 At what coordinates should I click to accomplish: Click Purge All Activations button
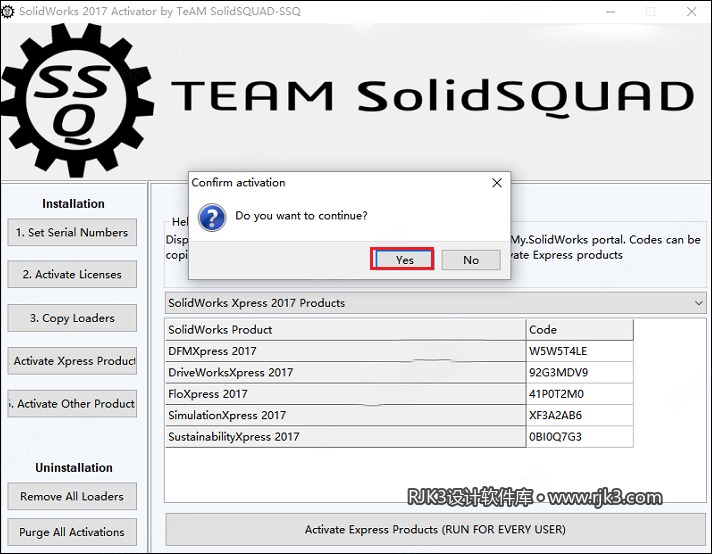[x=72, y=532]
